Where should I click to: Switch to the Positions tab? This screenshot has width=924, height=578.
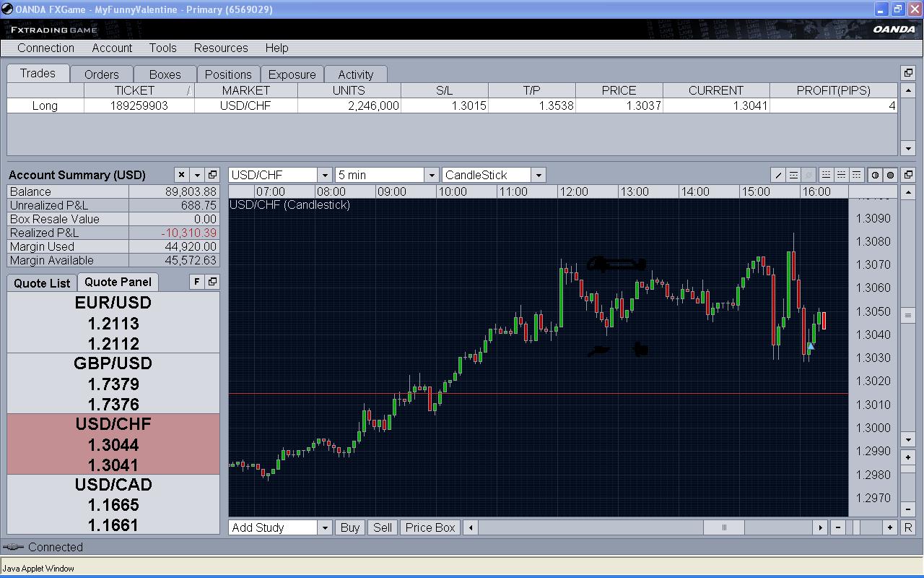pyautogui.click(x=228, y=74)
